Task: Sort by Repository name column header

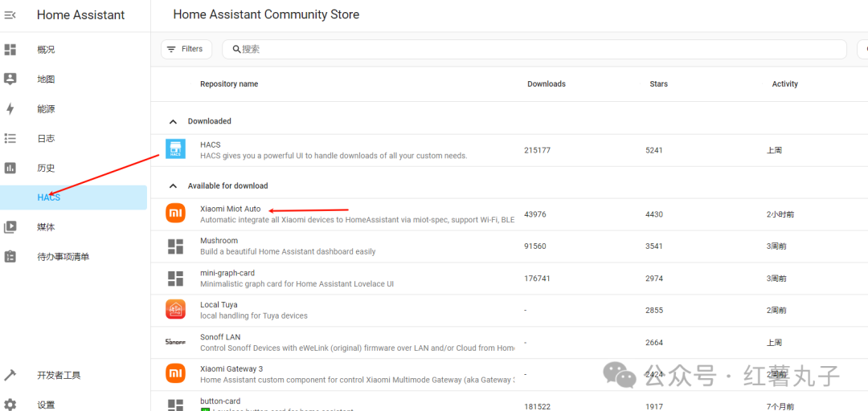Action: tap(229, 84)
